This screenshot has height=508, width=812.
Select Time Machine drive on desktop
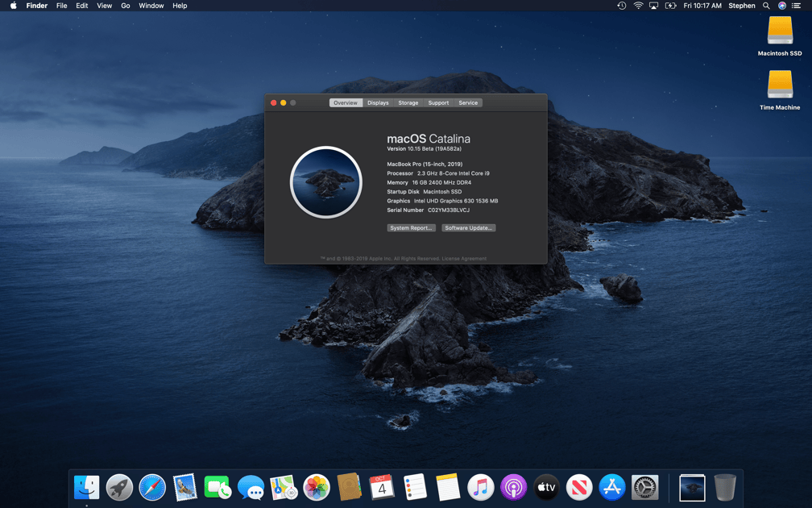[x=780, y=90]
